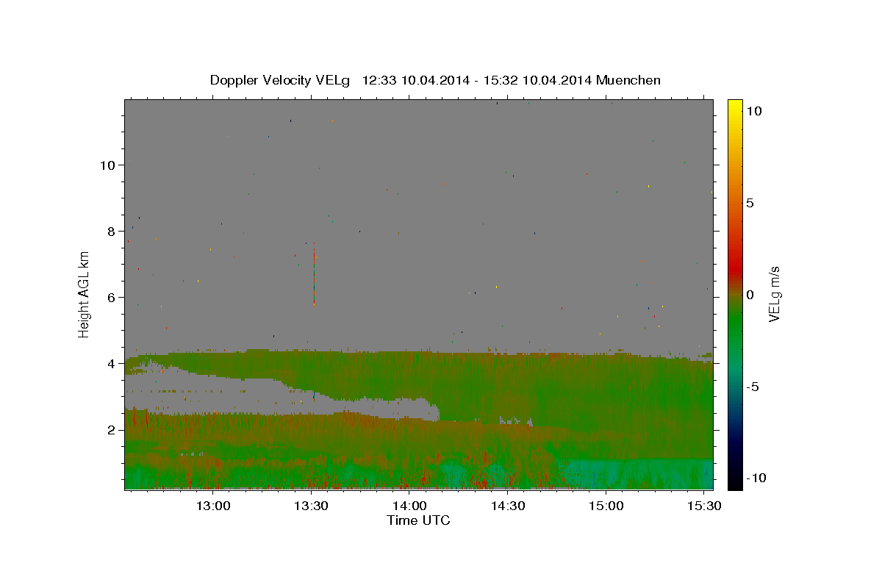Screen dimensions: 882x588
Task: Click the 13:00 time tick label
Action: pyautogui.click(x=213, y=506)
